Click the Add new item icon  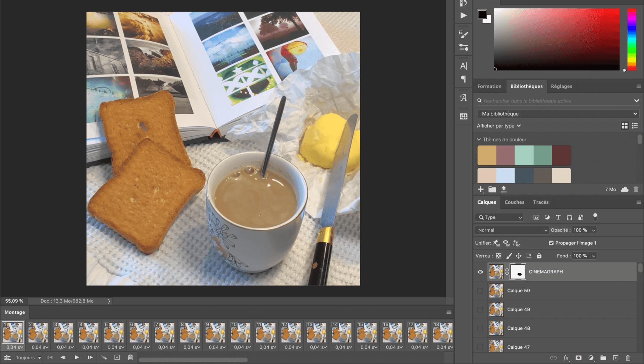point(481,189)
